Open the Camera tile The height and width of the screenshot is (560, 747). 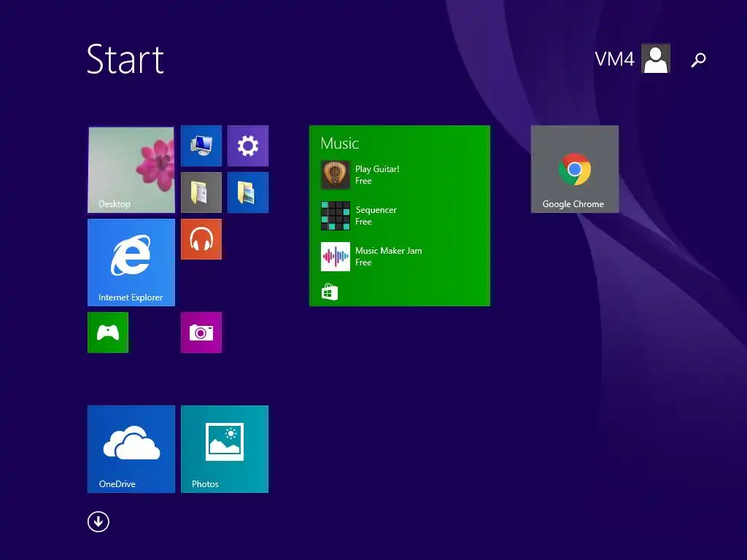point(201,332)
